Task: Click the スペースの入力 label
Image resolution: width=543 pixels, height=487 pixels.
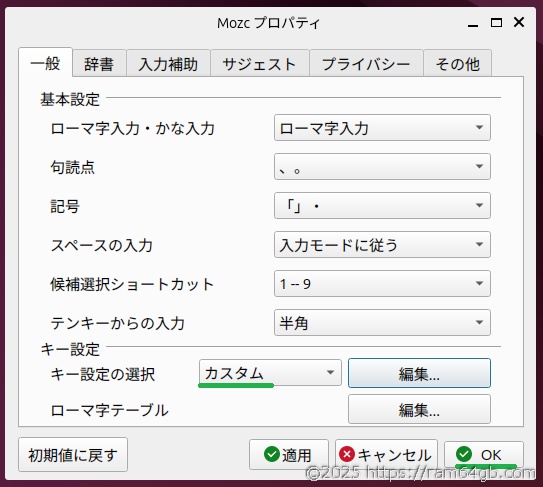Action: (x=102, y=246)
